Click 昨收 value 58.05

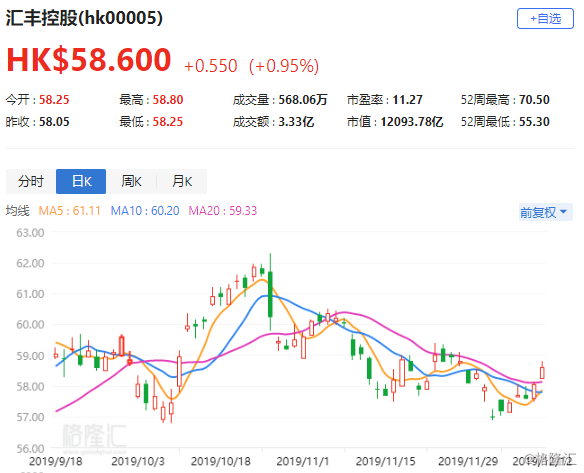coord(54,122)
